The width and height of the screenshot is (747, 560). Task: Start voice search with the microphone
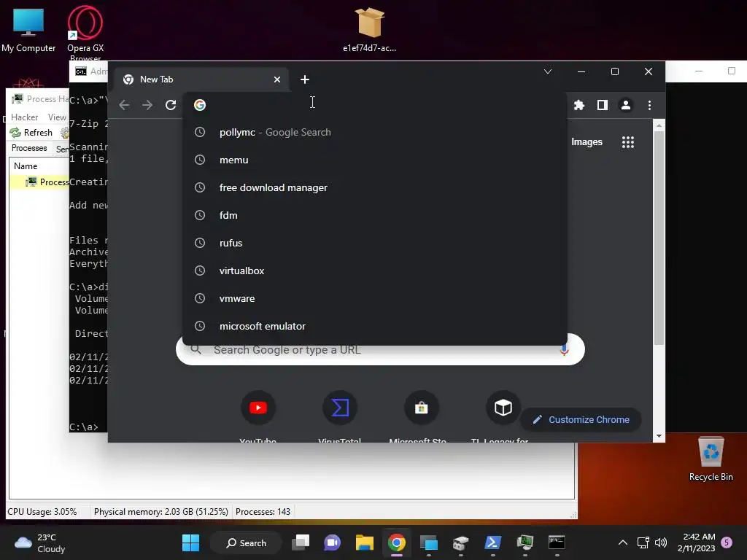click(x=564, y=349)
